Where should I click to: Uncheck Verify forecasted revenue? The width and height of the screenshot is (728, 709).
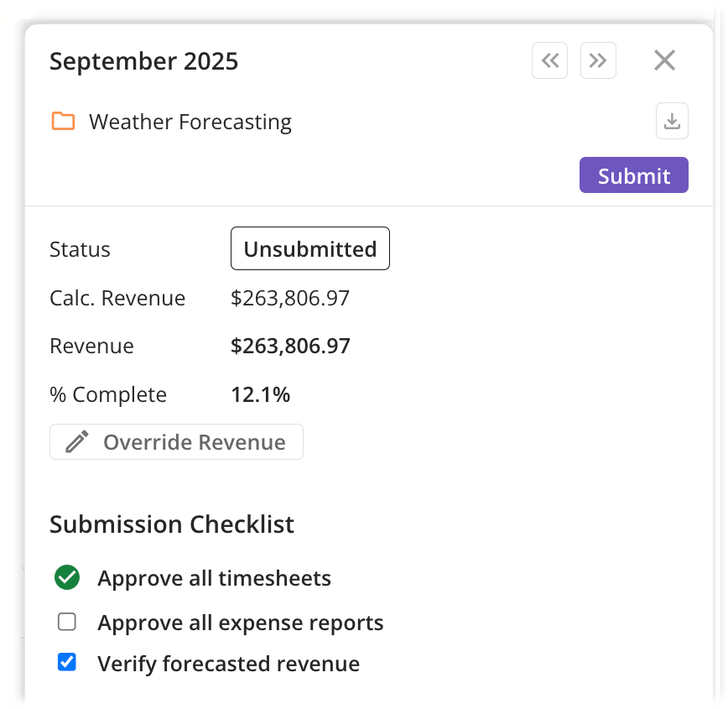pos(66,662)
